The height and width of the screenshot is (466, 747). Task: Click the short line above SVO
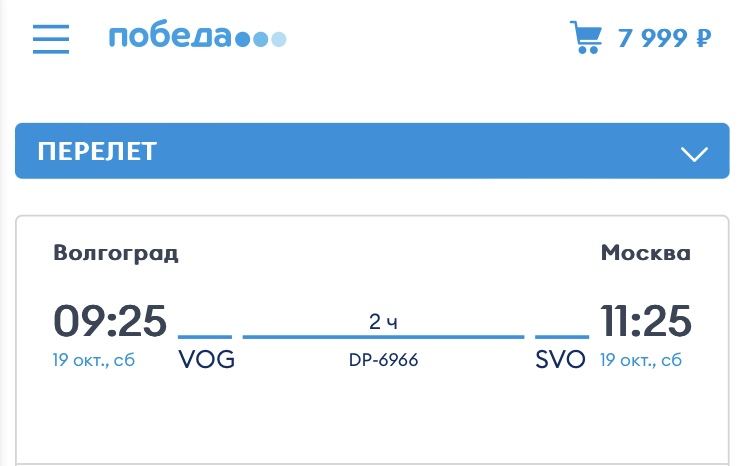561,337
